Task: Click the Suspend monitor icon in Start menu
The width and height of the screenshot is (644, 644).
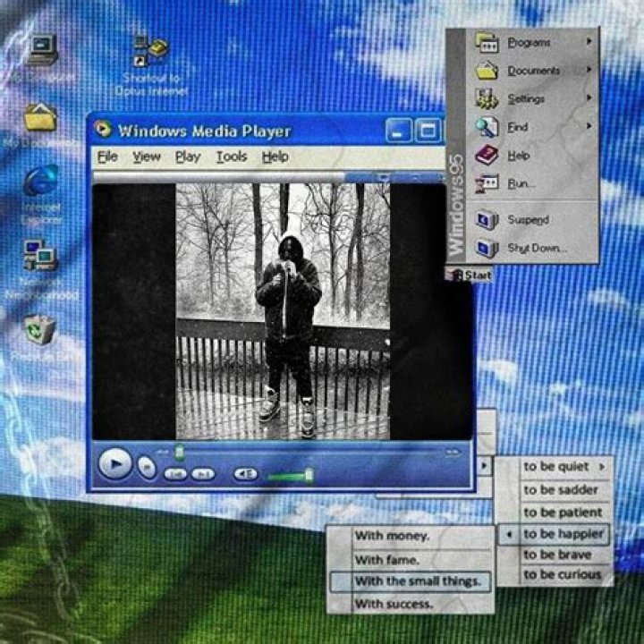Action: [x=487, y=221]
